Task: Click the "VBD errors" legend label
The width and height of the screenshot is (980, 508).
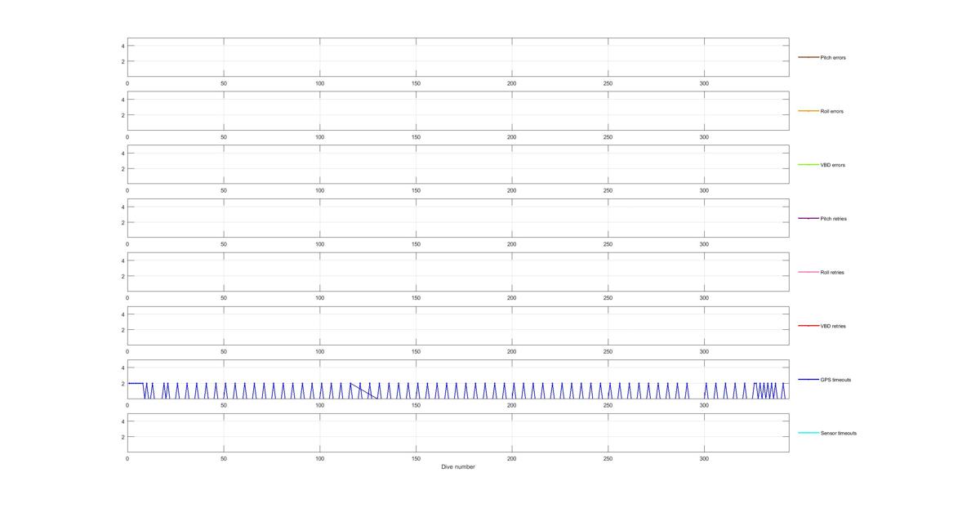Action: pos(832,165)
